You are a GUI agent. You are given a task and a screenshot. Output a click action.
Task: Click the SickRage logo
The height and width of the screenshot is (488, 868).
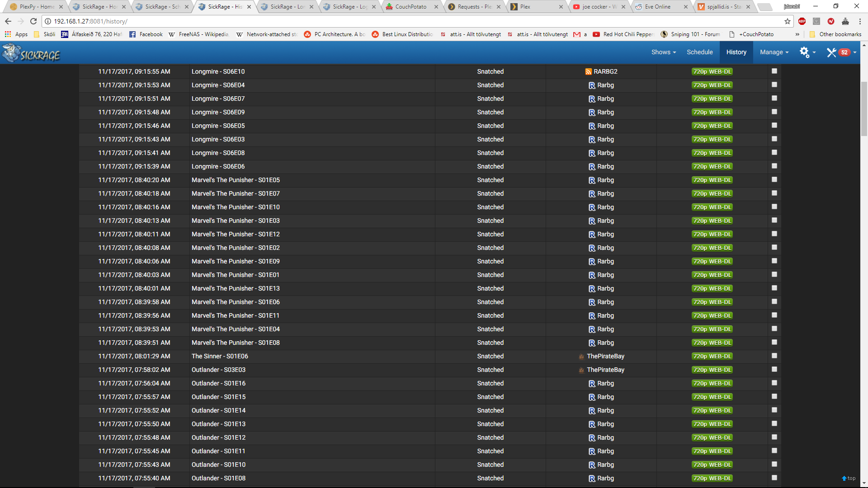tap(31, 53)
